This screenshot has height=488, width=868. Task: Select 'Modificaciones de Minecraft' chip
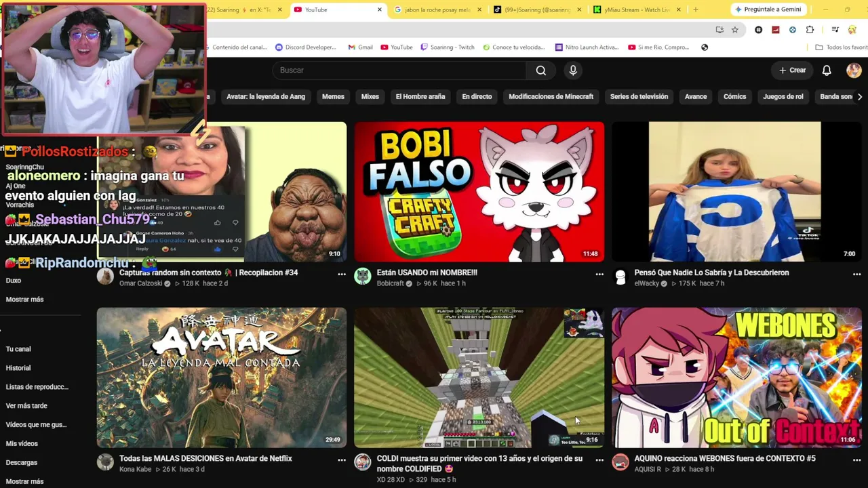551,97
